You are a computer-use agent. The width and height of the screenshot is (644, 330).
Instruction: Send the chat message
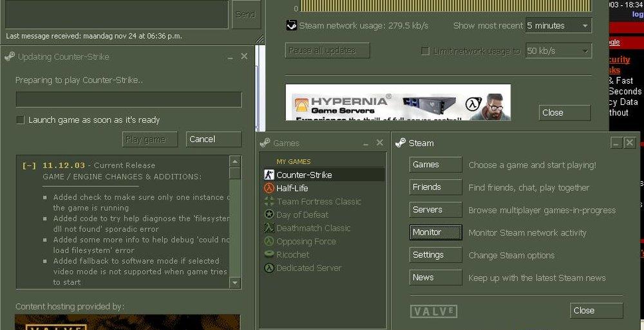pyautogui.click(x=246, y=14)
